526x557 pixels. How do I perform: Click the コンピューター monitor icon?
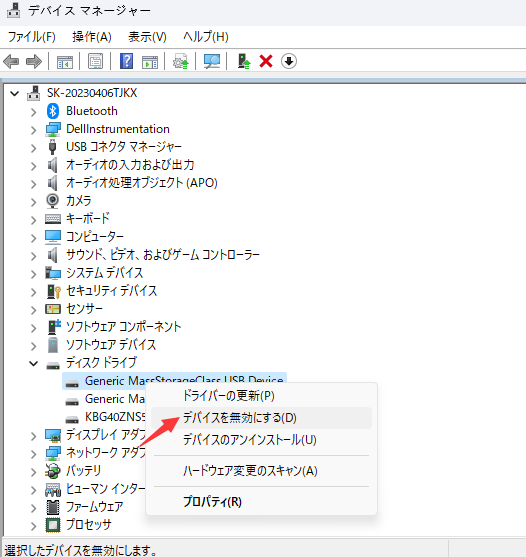(53, 237)
